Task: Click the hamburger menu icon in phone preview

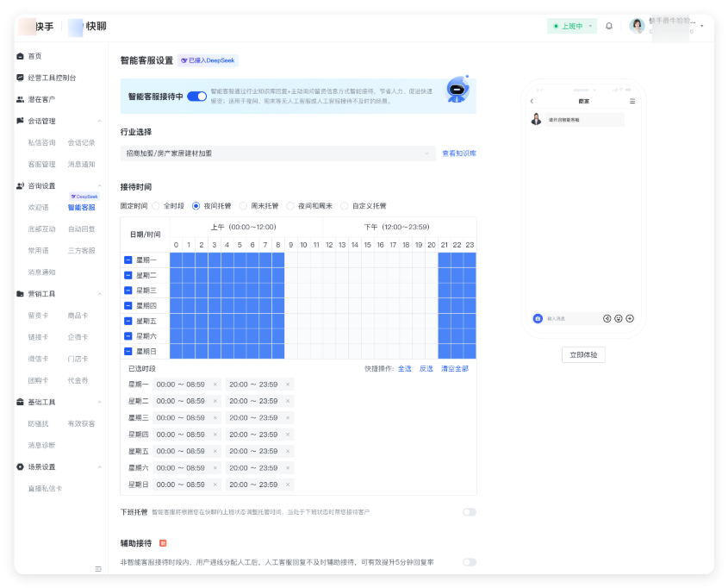Action: (x=632, y=102)
